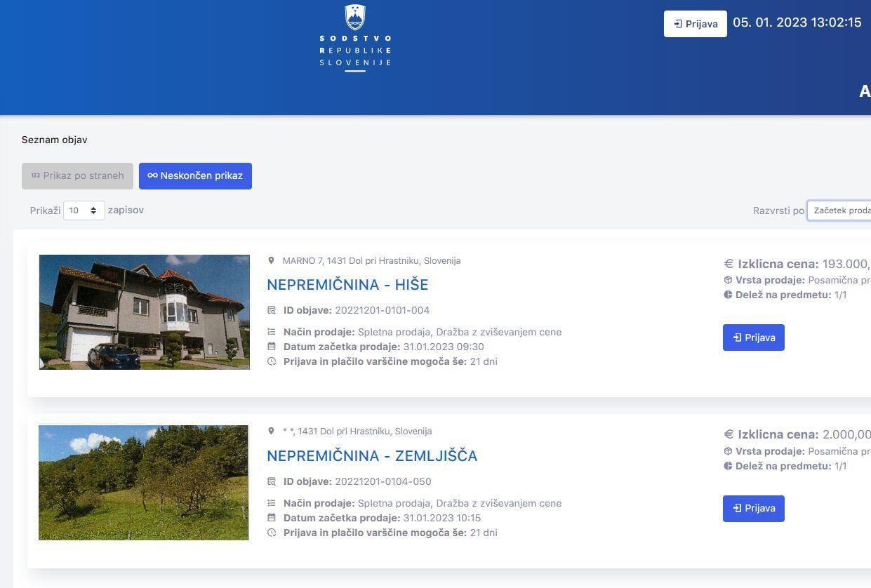Open the NEPREMIČNINA - ZEMLJIŠČA listing
The image size is (871, 588).
(372, 455)
